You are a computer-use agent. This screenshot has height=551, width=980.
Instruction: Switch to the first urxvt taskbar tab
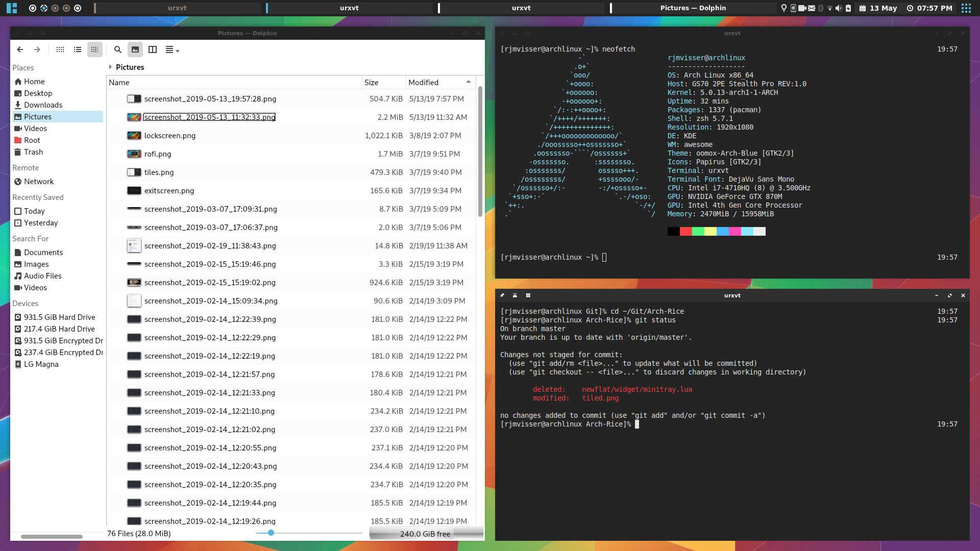177,8
